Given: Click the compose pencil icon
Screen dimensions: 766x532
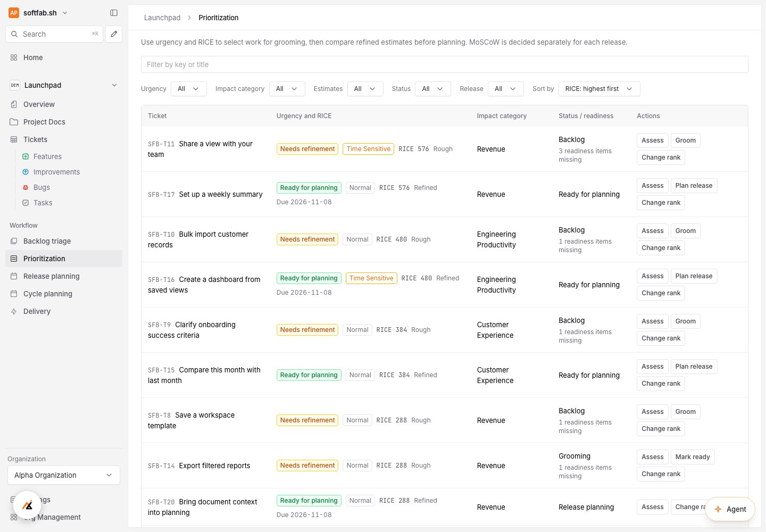Looking at the screenshot, I should [x=114, y=34].
